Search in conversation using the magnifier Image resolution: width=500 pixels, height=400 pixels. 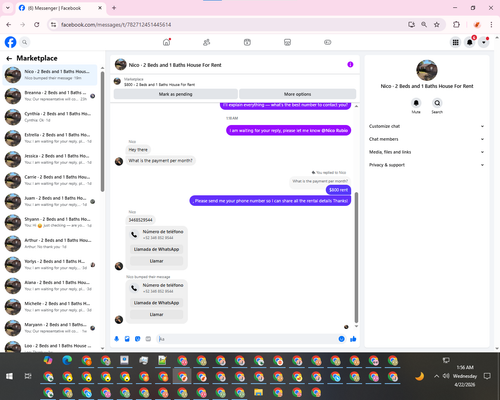coord(437,103)
